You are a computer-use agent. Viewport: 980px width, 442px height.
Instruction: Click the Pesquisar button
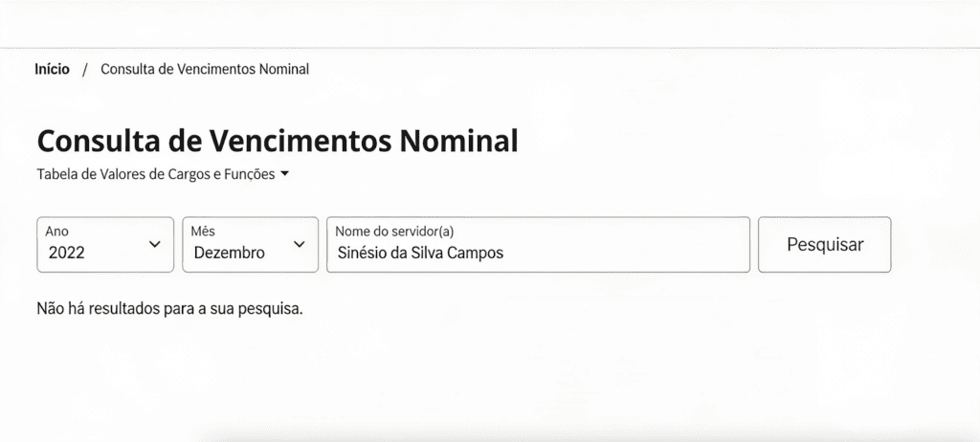(x=824, y=245)
